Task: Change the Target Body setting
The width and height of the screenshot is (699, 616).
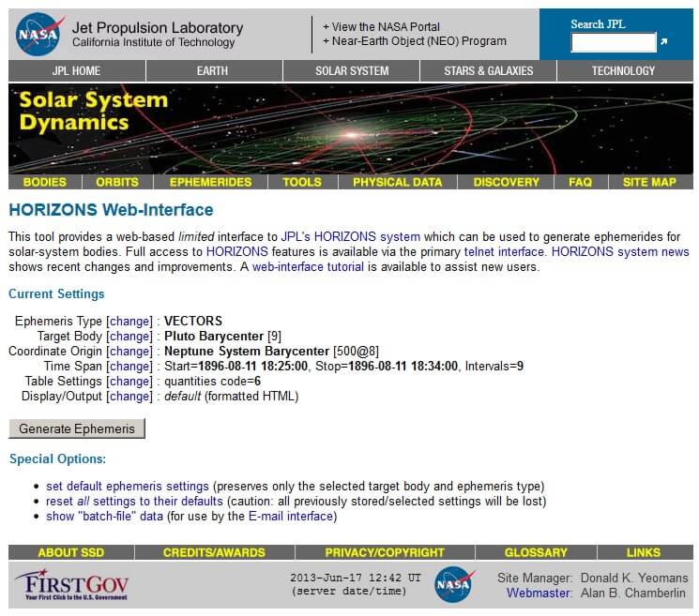Action: click(129, 336)
